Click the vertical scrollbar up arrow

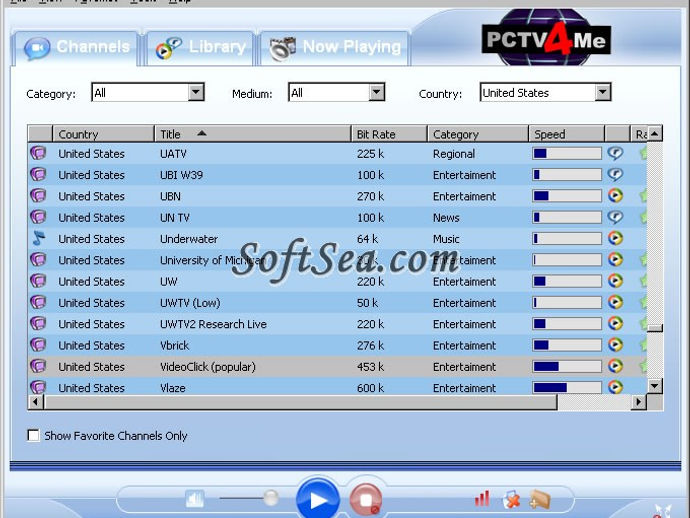click(655, 133)
